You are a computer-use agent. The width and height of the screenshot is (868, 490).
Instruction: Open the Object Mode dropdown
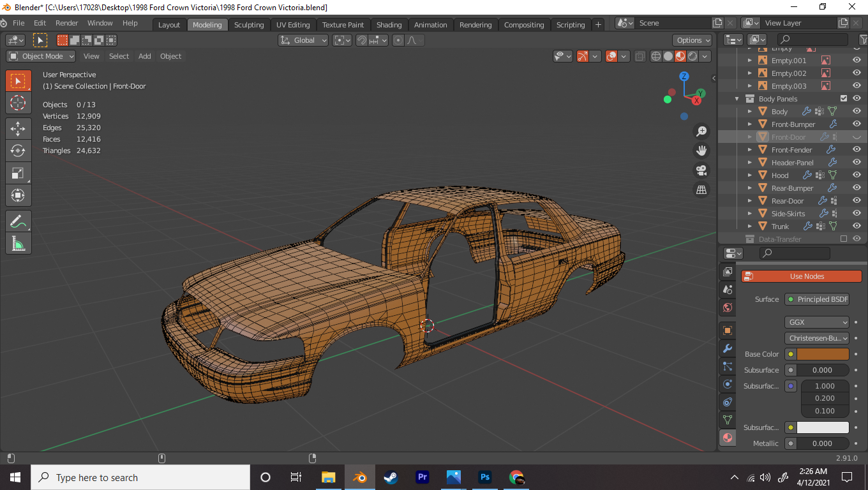[41, 56]
